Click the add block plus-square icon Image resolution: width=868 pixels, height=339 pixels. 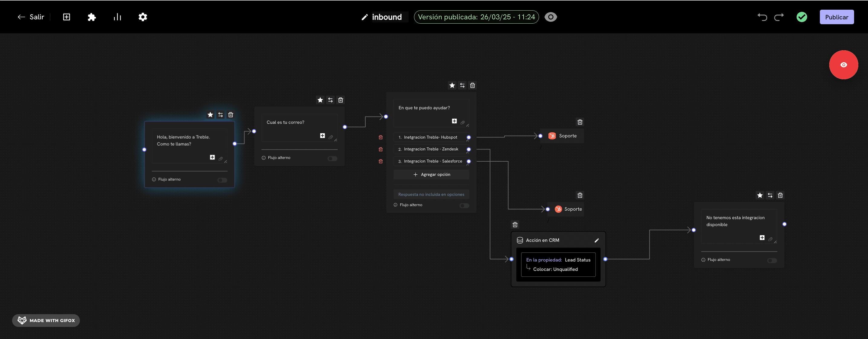[67, 17]
